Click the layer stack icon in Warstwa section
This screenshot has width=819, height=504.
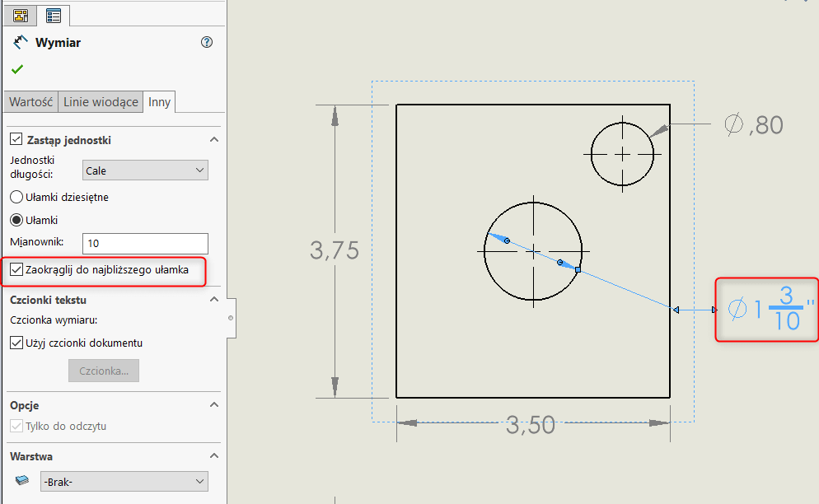point(21,481)
